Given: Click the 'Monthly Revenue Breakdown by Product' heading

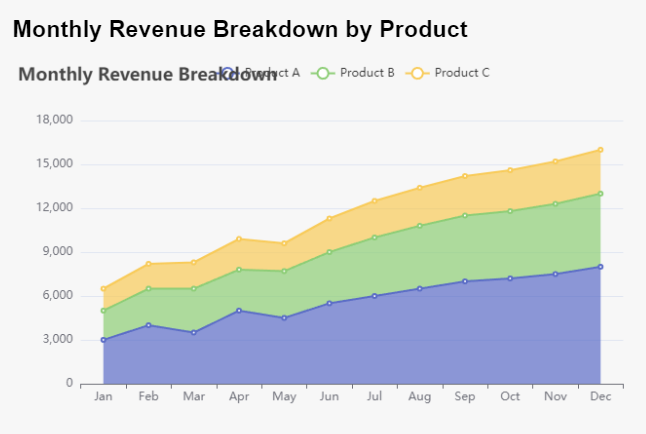Looking at the screenshot, I should click(240, 30).
